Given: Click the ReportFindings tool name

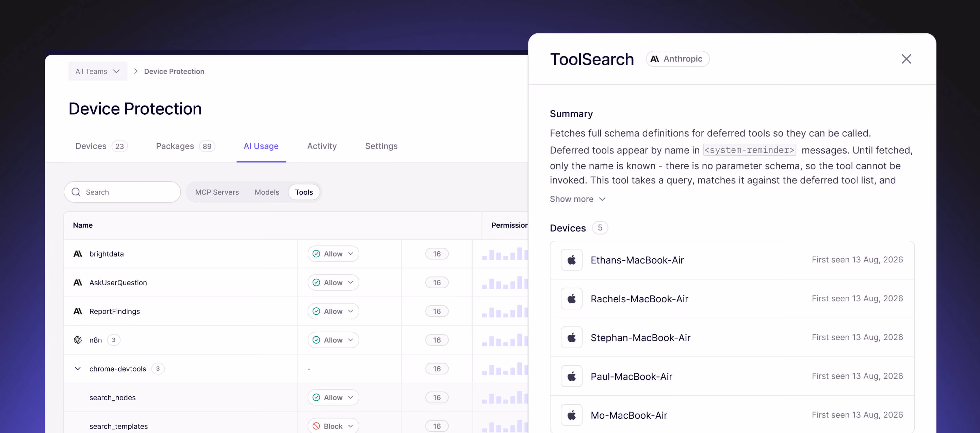Looking at the screenshot, I should point(115,311).
